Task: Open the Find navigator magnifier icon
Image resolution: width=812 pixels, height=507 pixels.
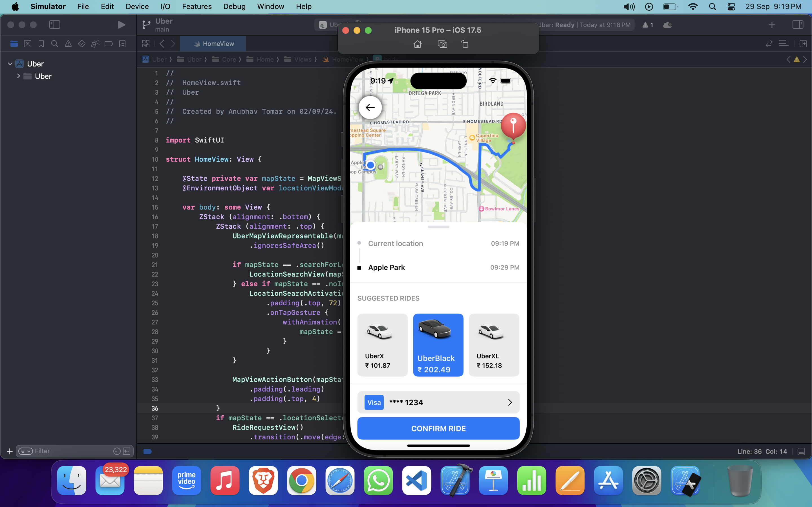Action: click(x=54, y=44)
